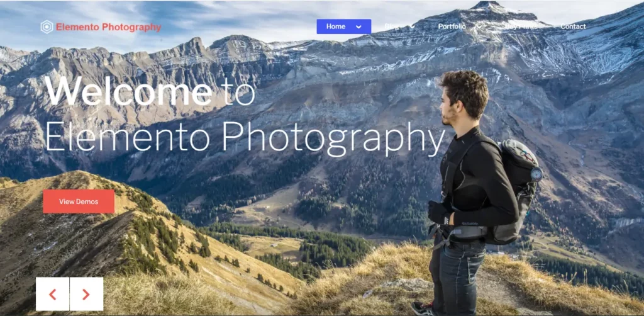Image resolution: width=644 pixels, height=316 pixels.
Task: Expand the Home dropdown chevron
Action: click(x=358, y=26)
